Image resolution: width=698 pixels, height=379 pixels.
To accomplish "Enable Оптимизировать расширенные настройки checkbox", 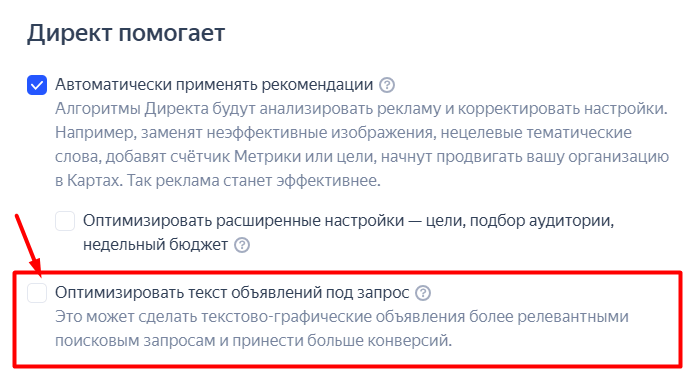I will (x=65, y=221).
